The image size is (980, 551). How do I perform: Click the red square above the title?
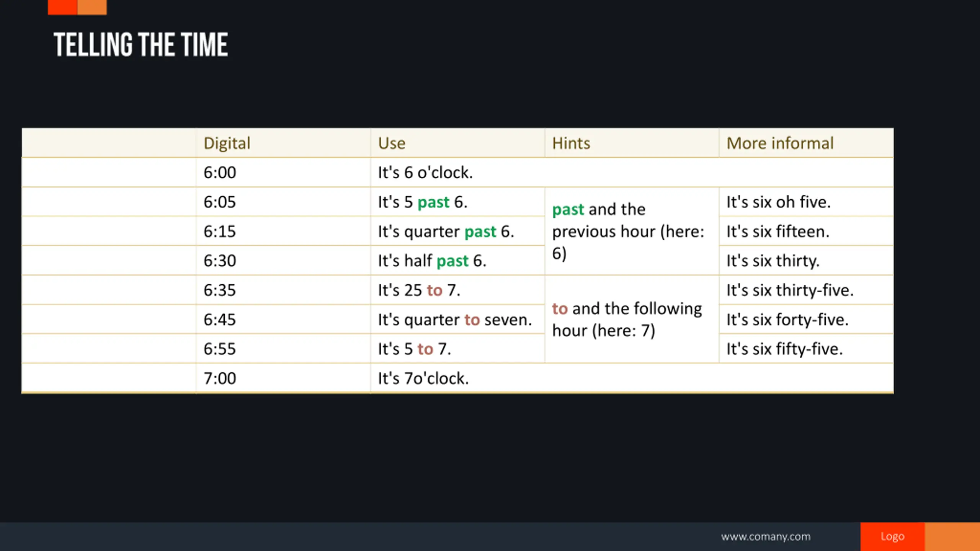pyautogui.click(x=62, y=7)
